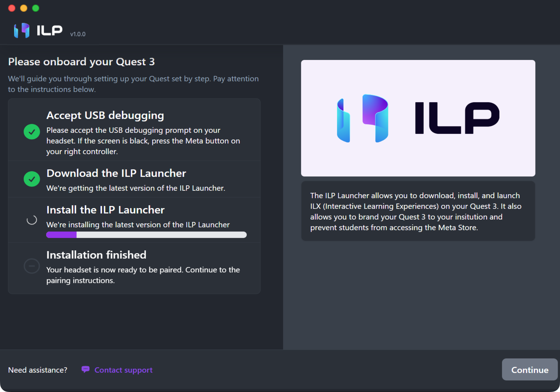This screenshot has height=392, width=560.
Task: Click the chat bubble icon next to Contact support
Action: coord(85,369)
